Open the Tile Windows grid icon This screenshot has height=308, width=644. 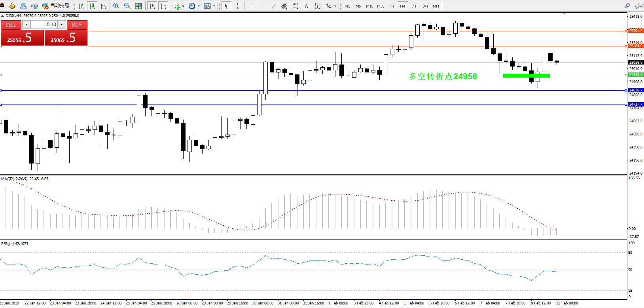138,6
